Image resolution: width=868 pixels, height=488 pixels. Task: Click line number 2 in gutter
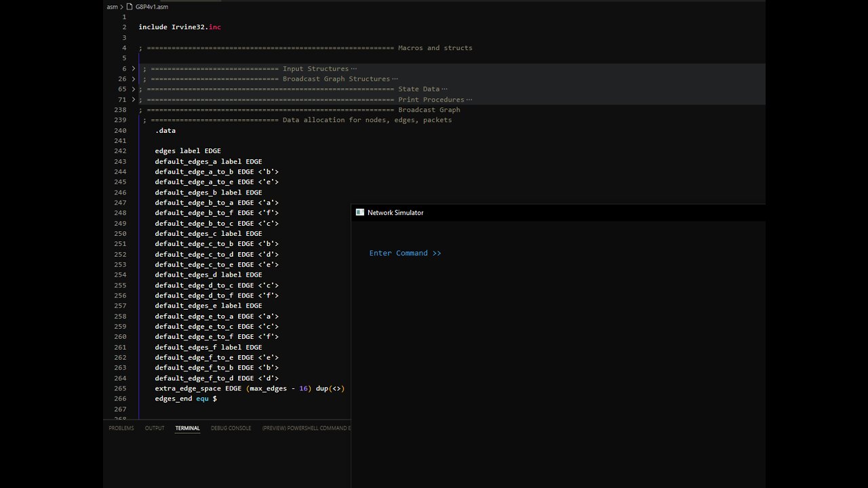pyautogui.click(x=124, y=27)
